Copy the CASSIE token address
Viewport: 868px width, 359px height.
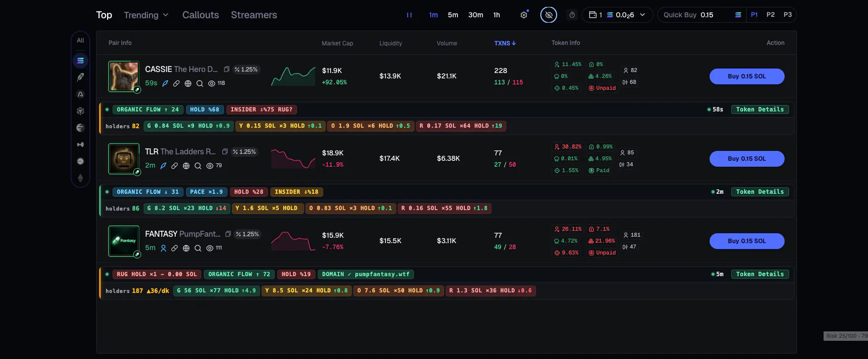coord(226,70)
